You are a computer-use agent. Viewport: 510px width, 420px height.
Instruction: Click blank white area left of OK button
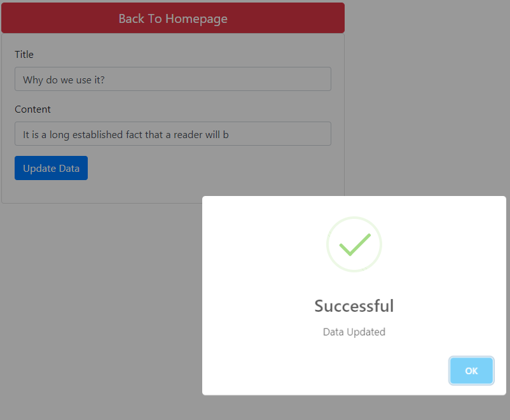coord(325,371)
